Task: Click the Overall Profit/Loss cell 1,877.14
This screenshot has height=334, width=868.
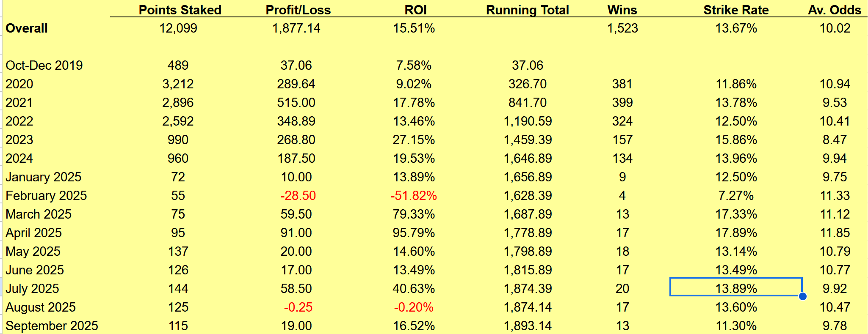Action: [296, 28]
